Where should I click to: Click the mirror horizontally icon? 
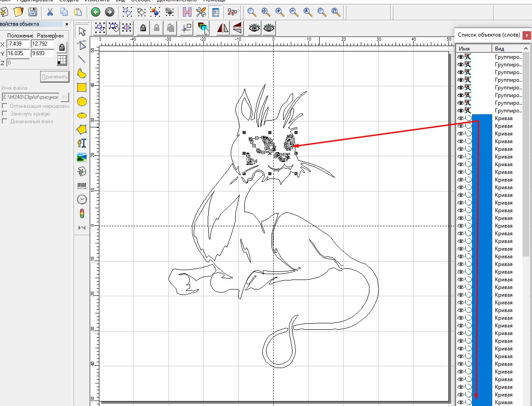click(223, 28)
